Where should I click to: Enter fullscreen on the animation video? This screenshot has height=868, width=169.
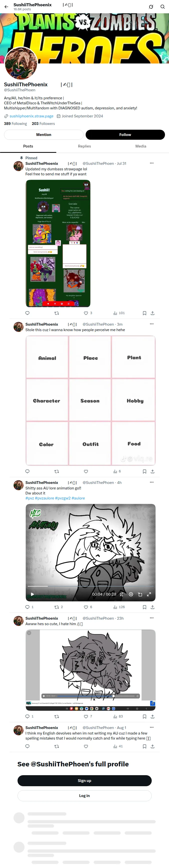pos(149,594)
